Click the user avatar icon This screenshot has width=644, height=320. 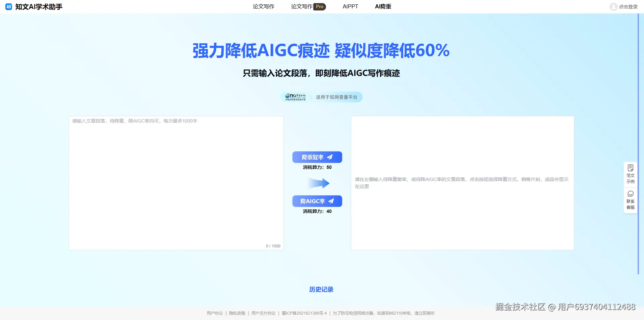pos(613,6)
